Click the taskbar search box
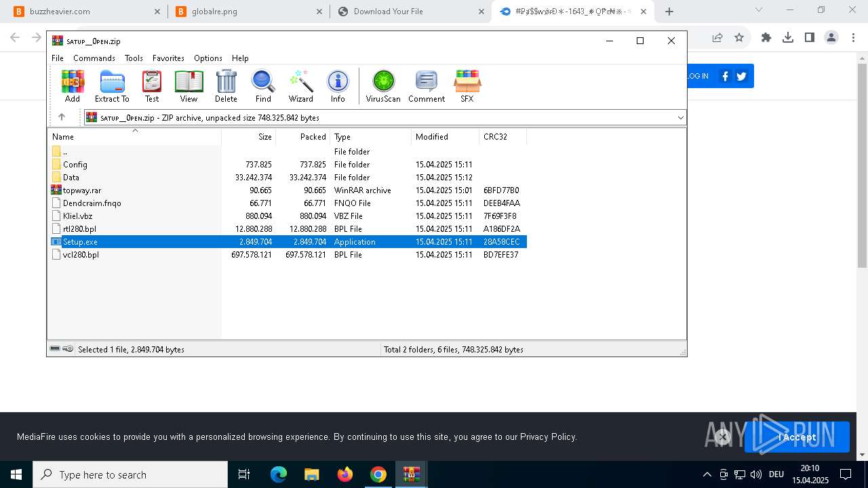 click(x=130, y=474)
